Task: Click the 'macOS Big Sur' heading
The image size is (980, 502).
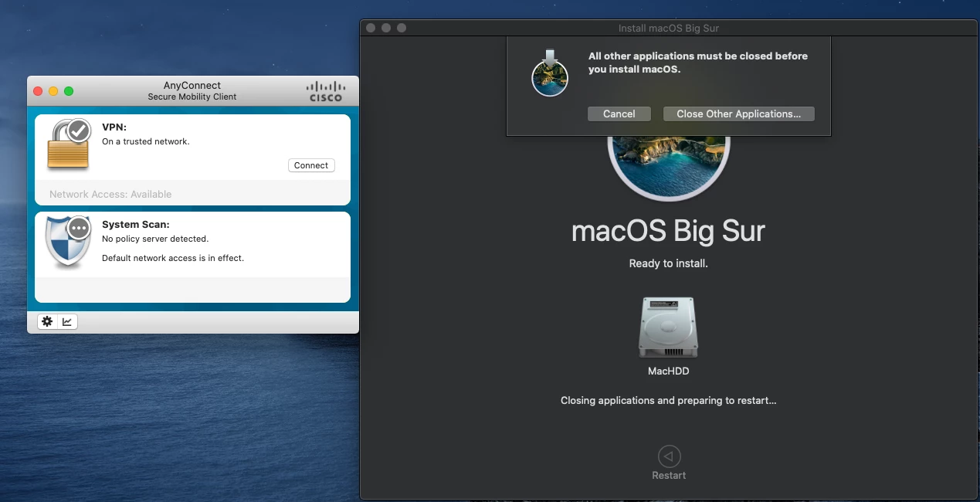Action: (669, 231)
